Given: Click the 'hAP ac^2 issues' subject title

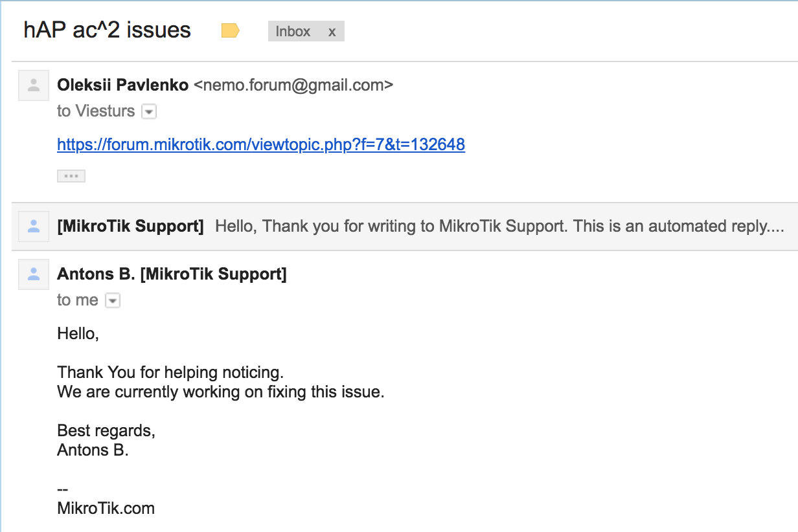Looking at the screenshot, I should 108,30.
